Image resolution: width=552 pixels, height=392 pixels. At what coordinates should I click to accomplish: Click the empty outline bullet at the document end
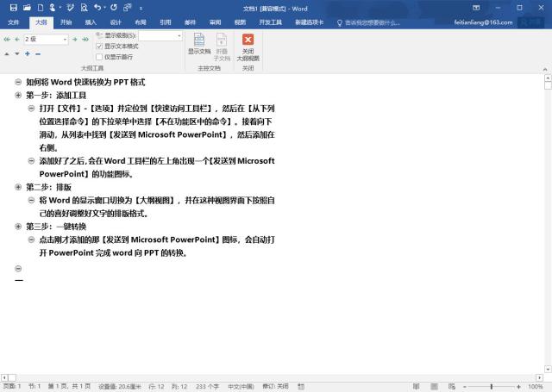(x=18, y=269)
